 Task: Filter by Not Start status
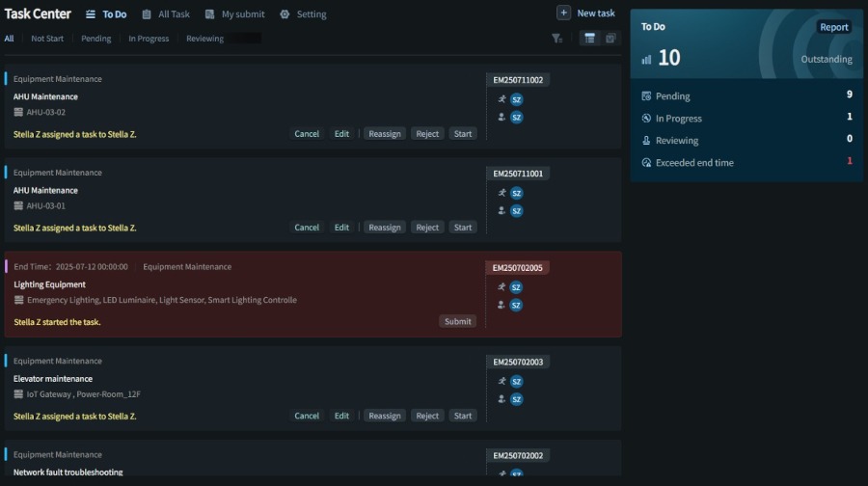(x=47, y=39)
